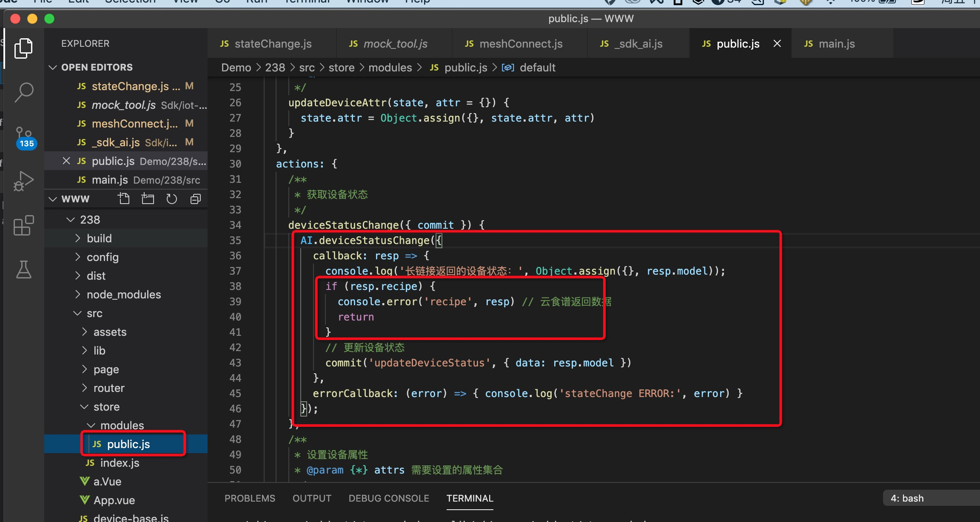Click the store breadcrumb segment
This screenshot has height=522, width=980.
click(342, 68)
